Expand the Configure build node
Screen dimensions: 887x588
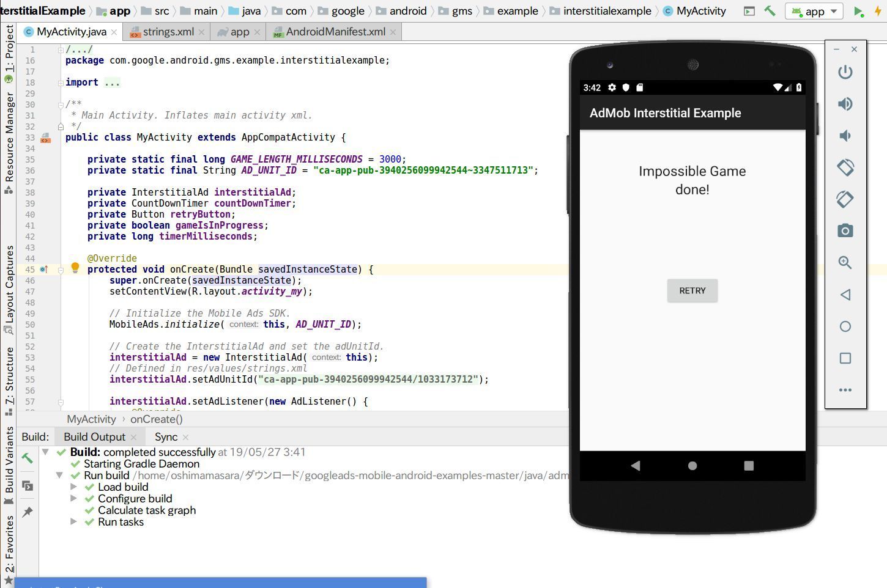73,499
